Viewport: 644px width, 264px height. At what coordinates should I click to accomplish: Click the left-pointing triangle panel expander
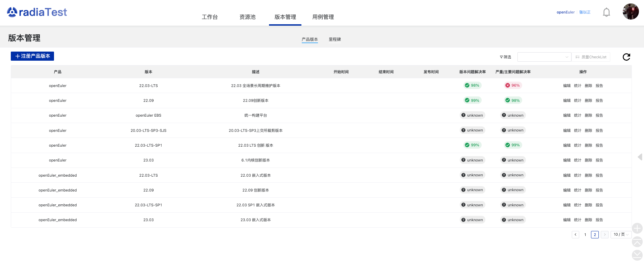click(x=640, y=157)
